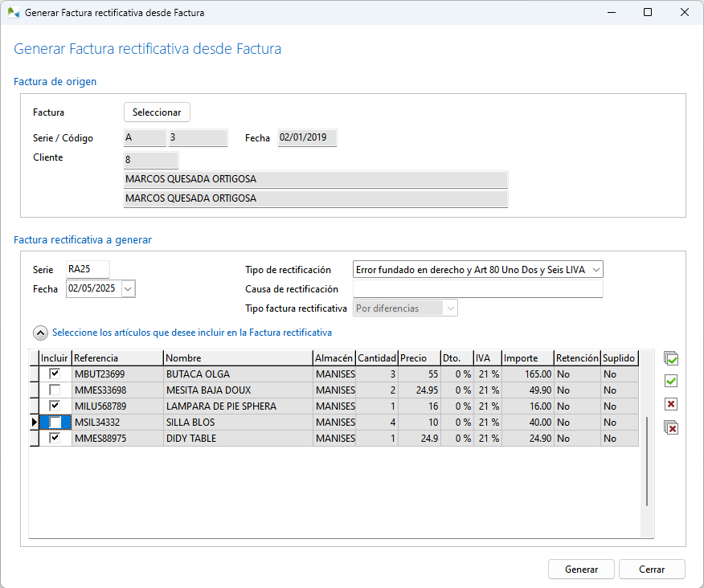Click the deselect all items icon
This screenshot has width=704, height=588.
coord(671,427)
